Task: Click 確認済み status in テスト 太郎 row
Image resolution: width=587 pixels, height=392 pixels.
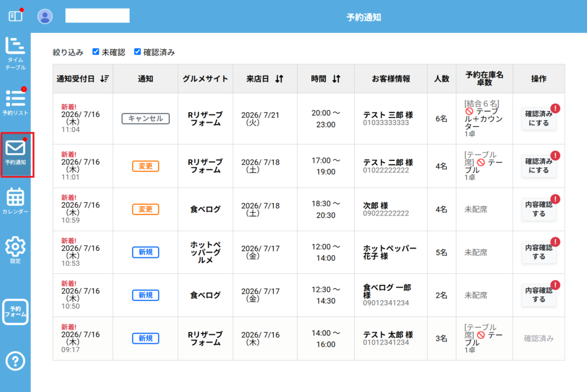Action: point(538,339)
